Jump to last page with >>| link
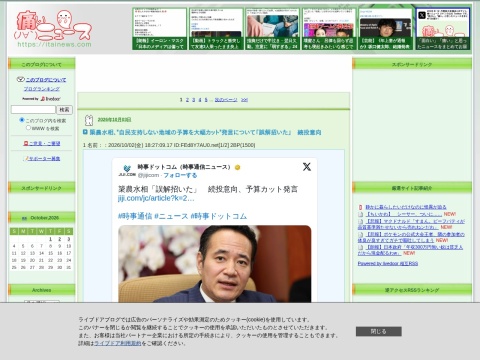The height and width of the screenshot is (360, 480). [x=244, y=100]
